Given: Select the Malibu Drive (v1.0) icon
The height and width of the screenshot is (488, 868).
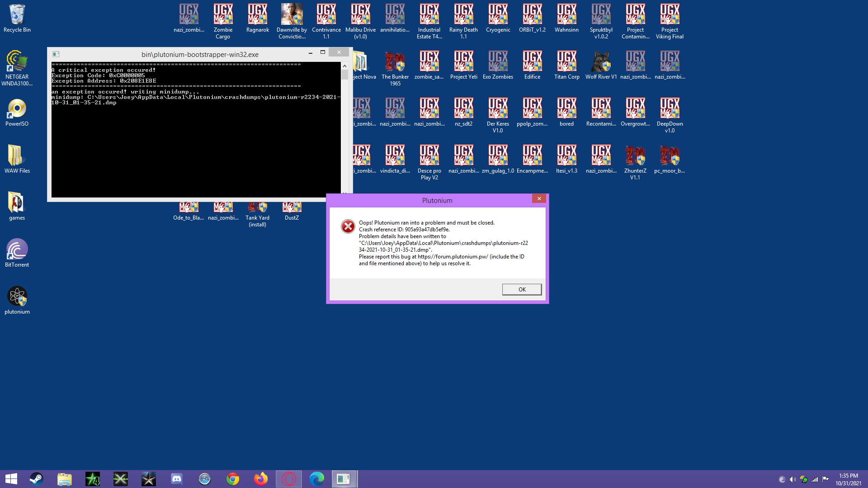Looking at the screenshot, I should 361,21.
